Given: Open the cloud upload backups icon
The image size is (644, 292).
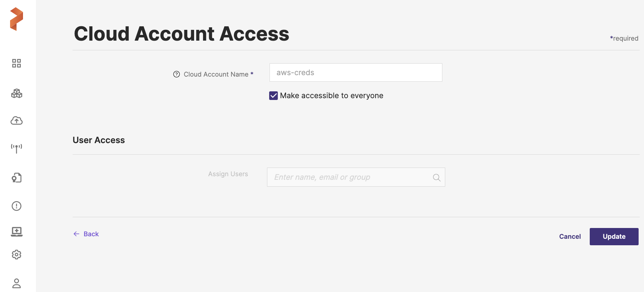Looking at the screenshot, I should coord(17,120).
